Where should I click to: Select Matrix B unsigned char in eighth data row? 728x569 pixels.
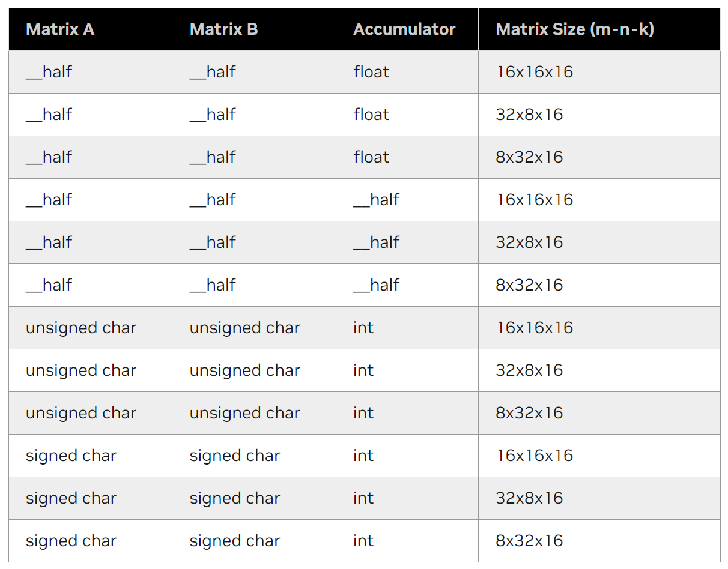point(244,370)
